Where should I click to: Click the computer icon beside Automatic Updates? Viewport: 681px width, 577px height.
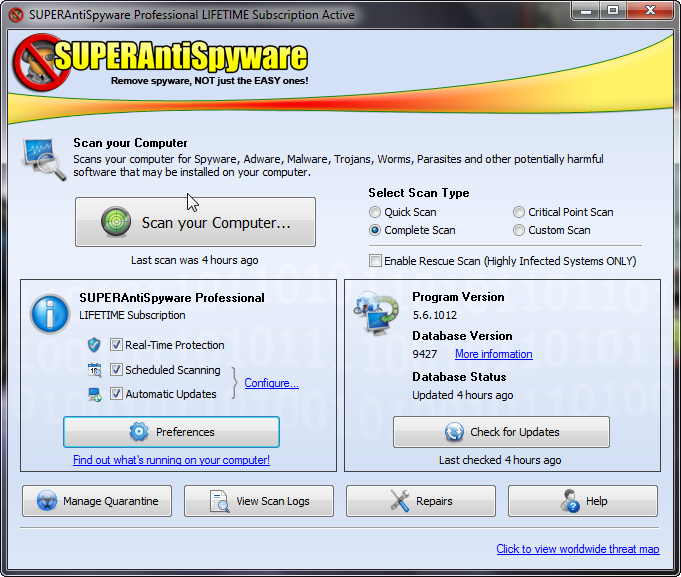94,394
